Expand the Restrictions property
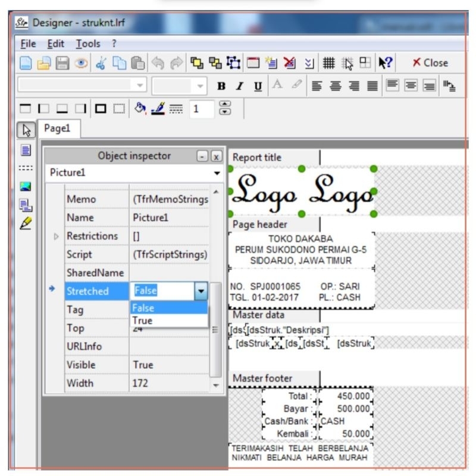The image size is (476, 476). [x=57, y=236]
